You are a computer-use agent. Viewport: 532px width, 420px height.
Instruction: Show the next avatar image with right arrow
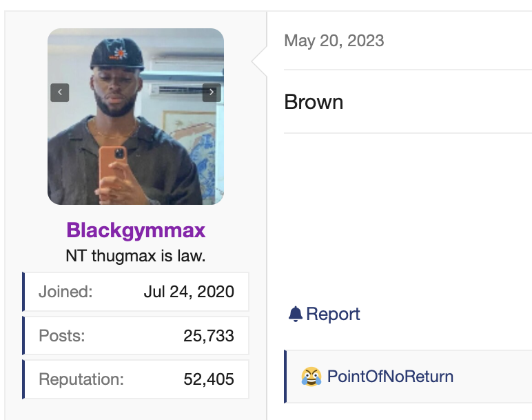coord(212,92)
